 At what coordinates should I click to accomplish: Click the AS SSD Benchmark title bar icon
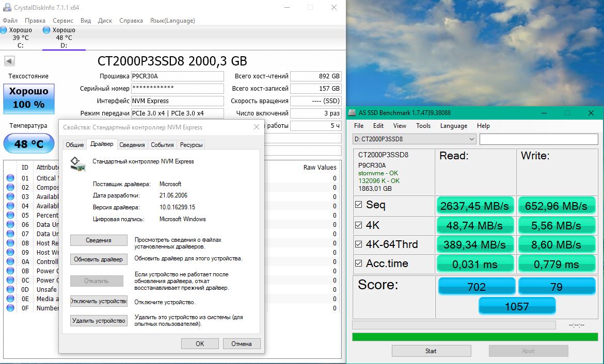[x=352, y=113]
